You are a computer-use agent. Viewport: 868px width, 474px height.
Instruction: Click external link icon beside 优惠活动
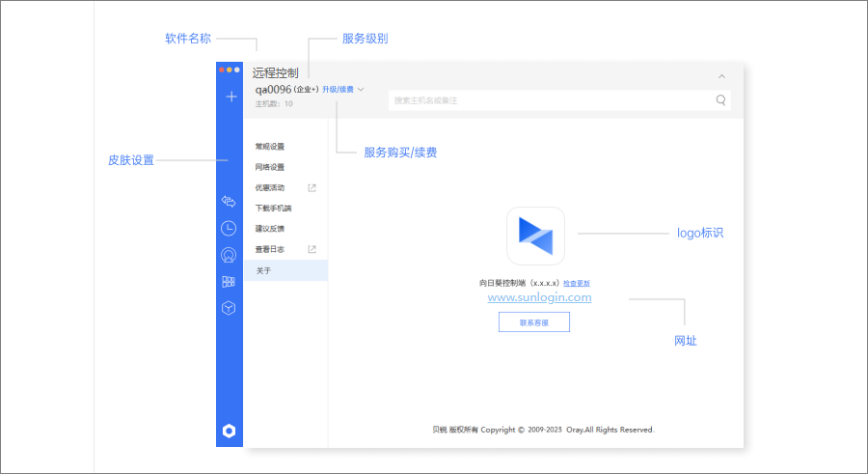(x=312, y=188)
